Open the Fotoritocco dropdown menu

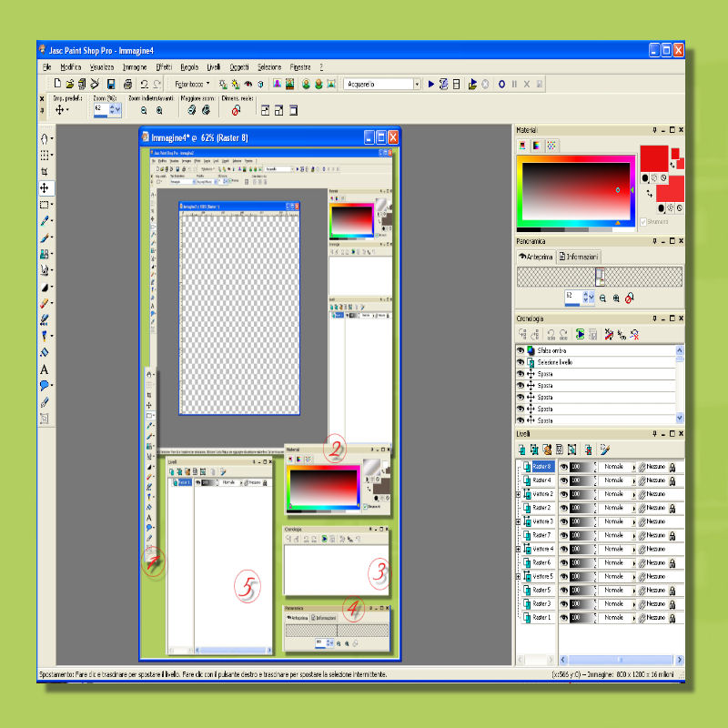point(192,84)
